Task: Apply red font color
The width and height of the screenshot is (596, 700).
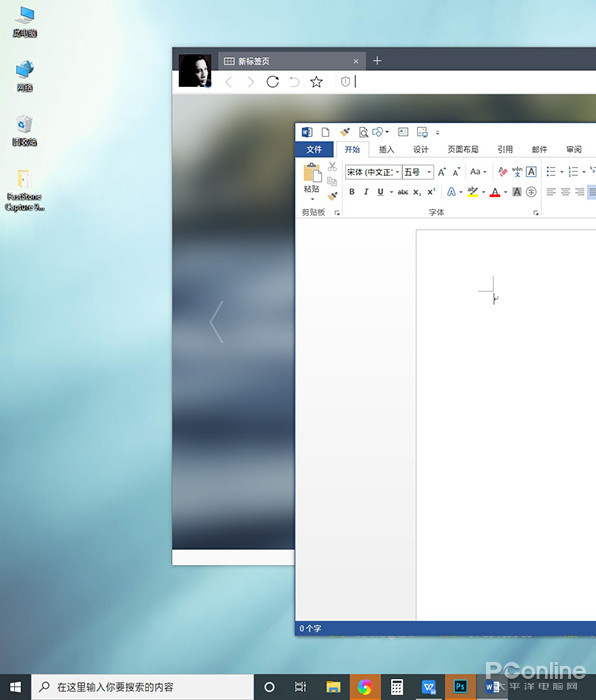Action: [x=495, y=192]
